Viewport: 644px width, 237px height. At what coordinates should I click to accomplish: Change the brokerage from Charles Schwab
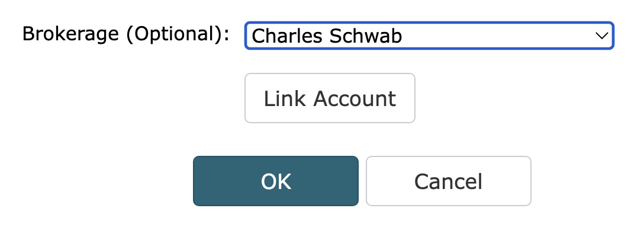pos(429,36)
